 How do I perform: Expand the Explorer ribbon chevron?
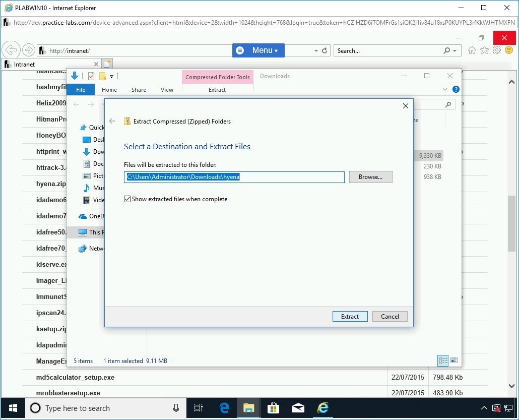[x=445, y=89]
